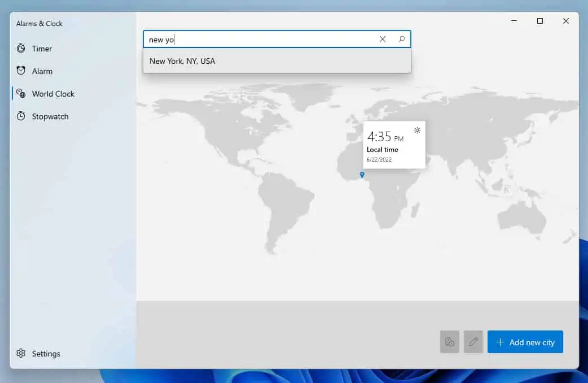Screen dimensions: 588x383
Task: Click the compare time zones button
Action: pyautogui.click(x=450, y=342)
